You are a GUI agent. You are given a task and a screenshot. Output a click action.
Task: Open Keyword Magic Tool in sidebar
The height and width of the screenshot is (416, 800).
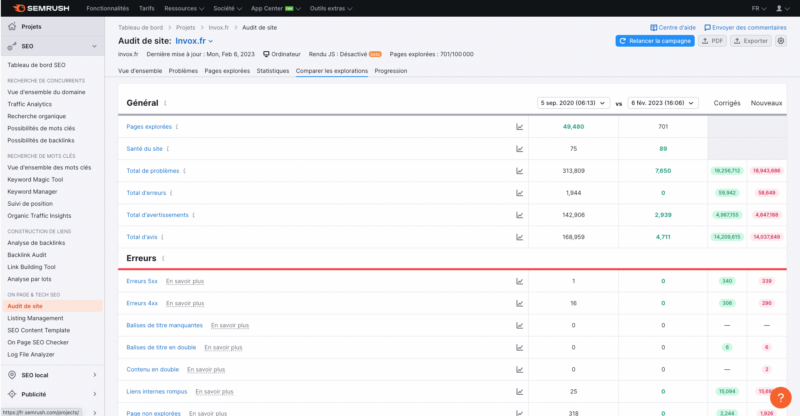coord(35,180)
